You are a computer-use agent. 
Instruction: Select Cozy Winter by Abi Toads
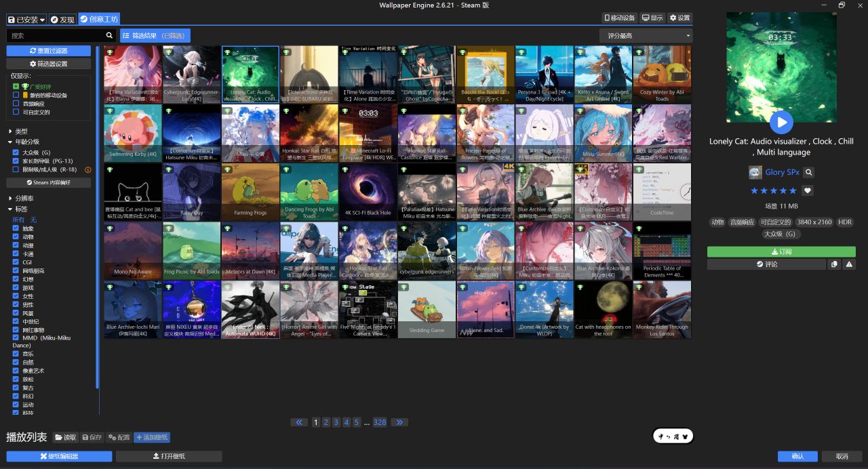click(x=662, y=75)
